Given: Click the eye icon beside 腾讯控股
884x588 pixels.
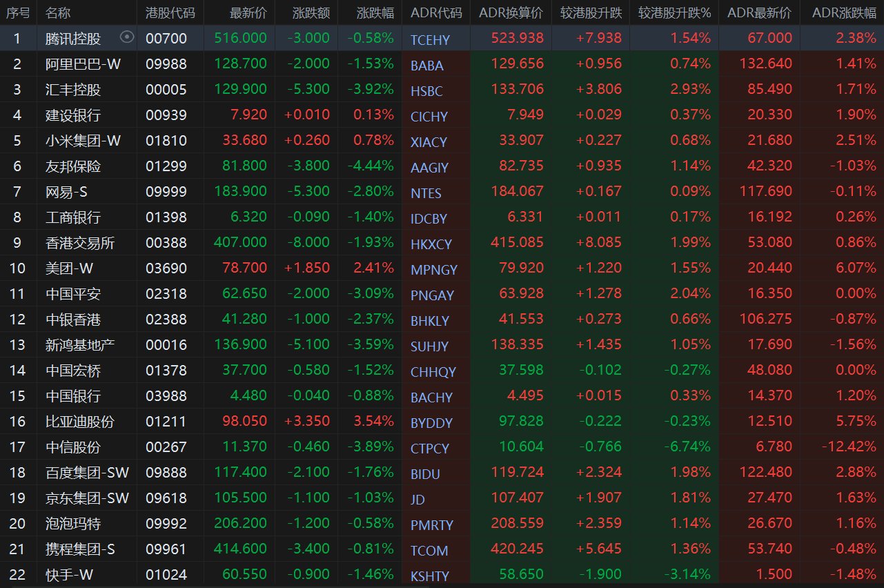Looking at the screenshot, I should point(127,38).
